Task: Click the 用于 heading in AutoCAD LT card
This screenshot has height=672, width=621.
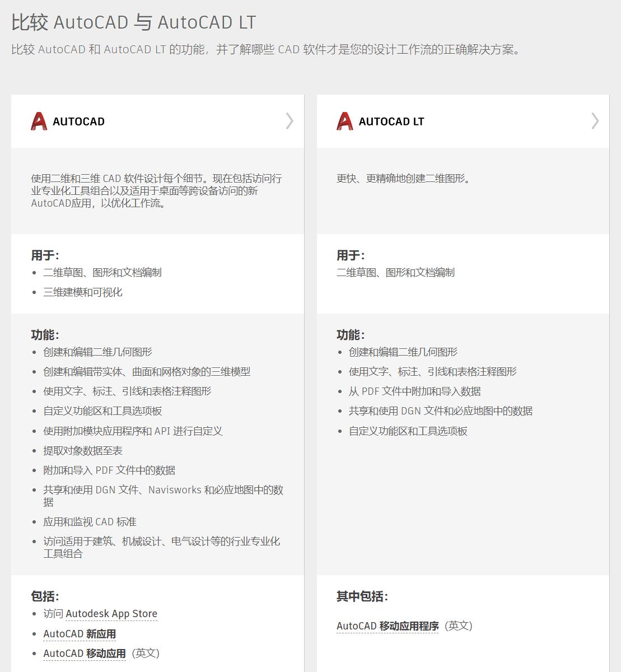Action: click(x=351, y=255)
